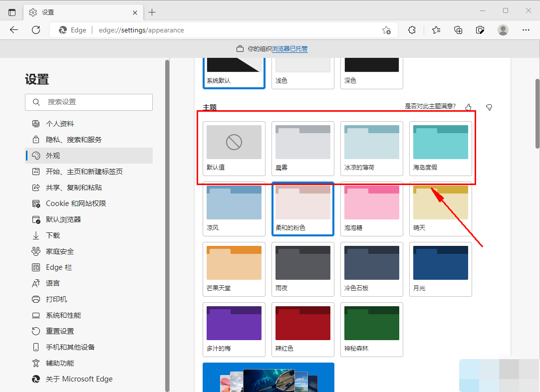Open the 浏览器已托管 link

(x=289, y=49)
